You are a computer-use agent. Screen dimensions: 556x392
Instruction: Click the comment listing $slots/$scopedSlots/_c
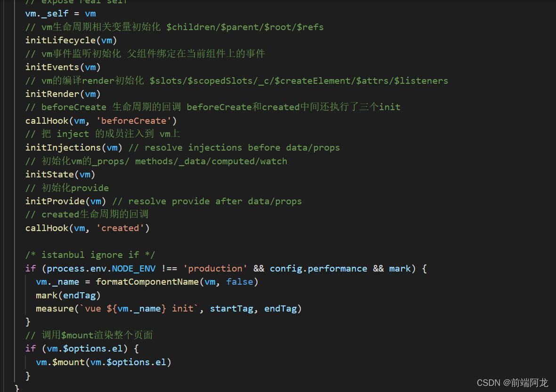coord(236,81)
